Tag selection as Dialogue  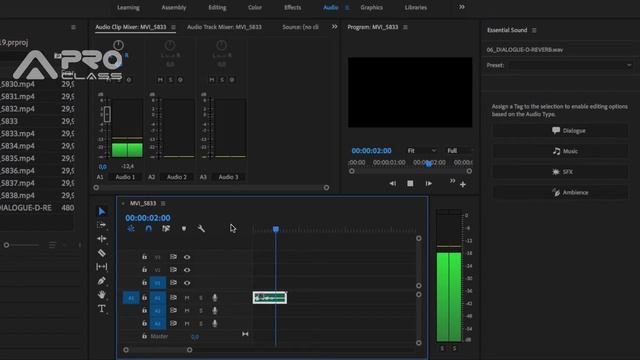[560, 131]
